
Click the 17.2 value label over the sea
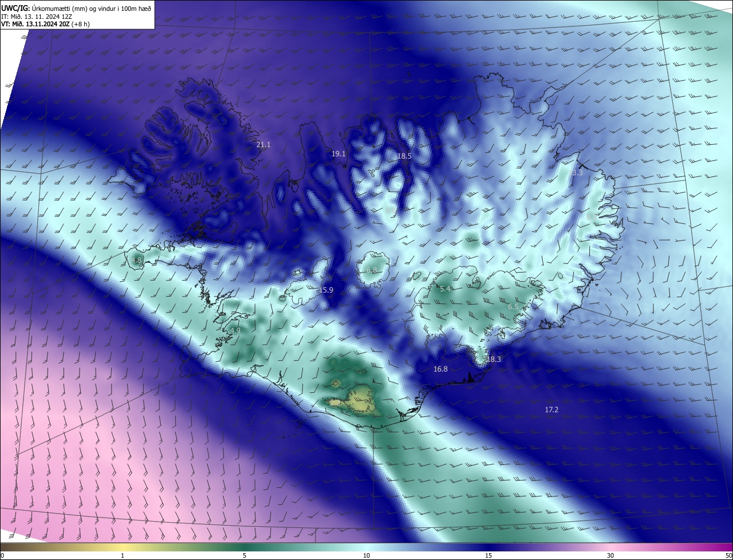(x=551, y=410)
